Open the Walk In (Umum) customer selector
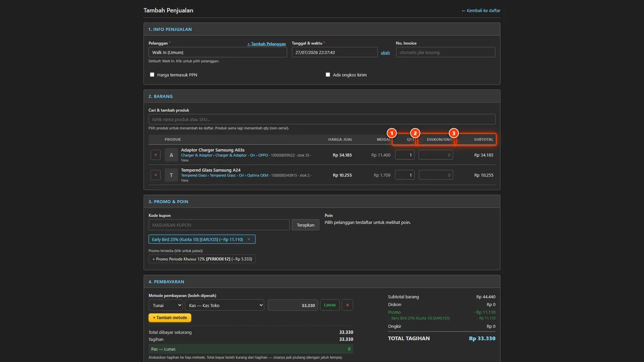The height and width of the screenshot is (362, 644). [x=218, y=52]
